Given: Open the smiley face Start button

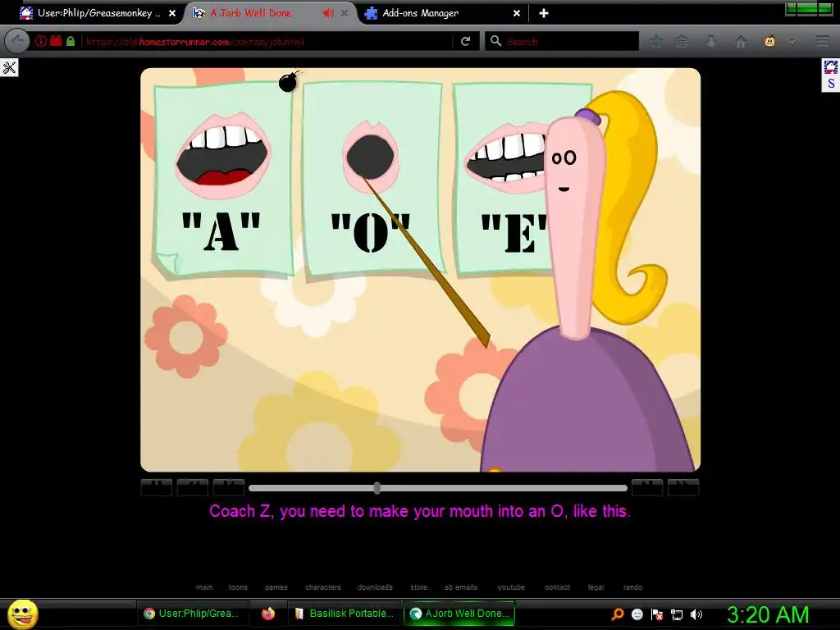Looking at the screenshot, I should (x=22, y=614).
